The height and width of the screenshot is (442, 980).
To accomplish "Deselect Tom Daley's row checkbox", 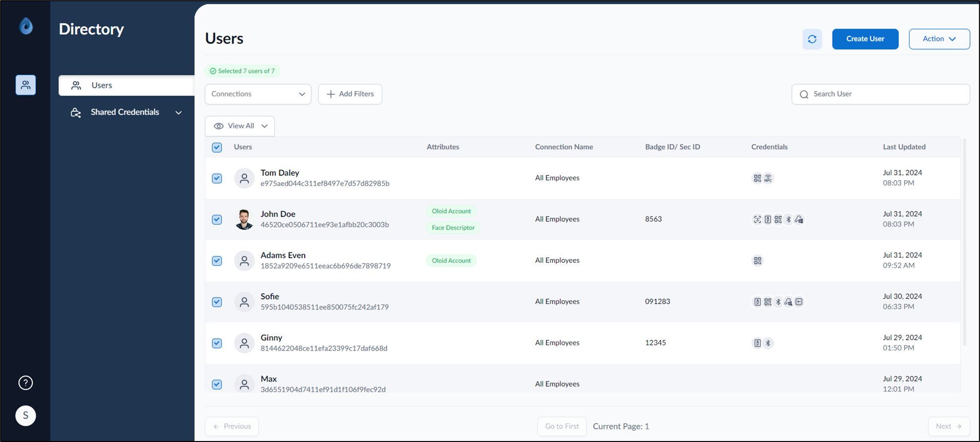I will (217, 178).
